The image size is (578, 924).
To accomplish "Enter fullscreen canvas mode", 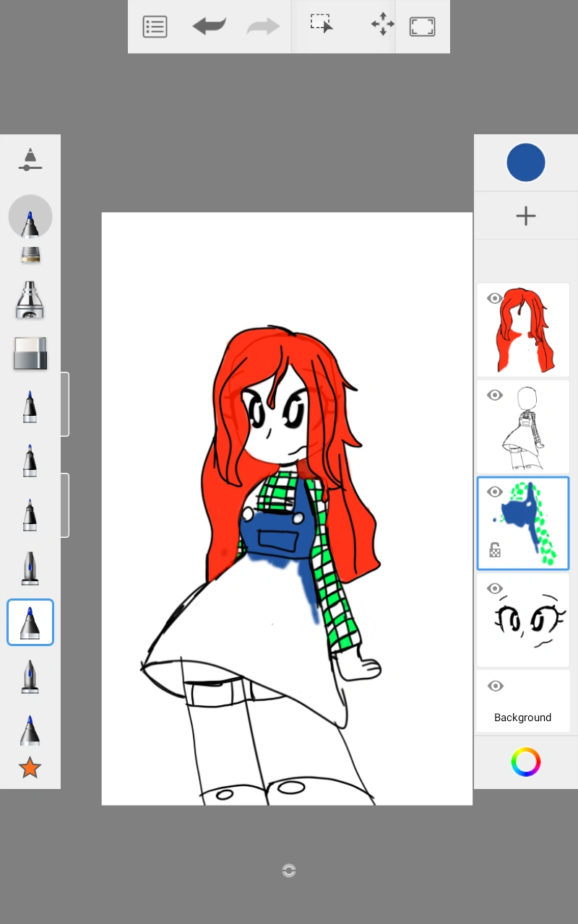I will pos(422,26).
